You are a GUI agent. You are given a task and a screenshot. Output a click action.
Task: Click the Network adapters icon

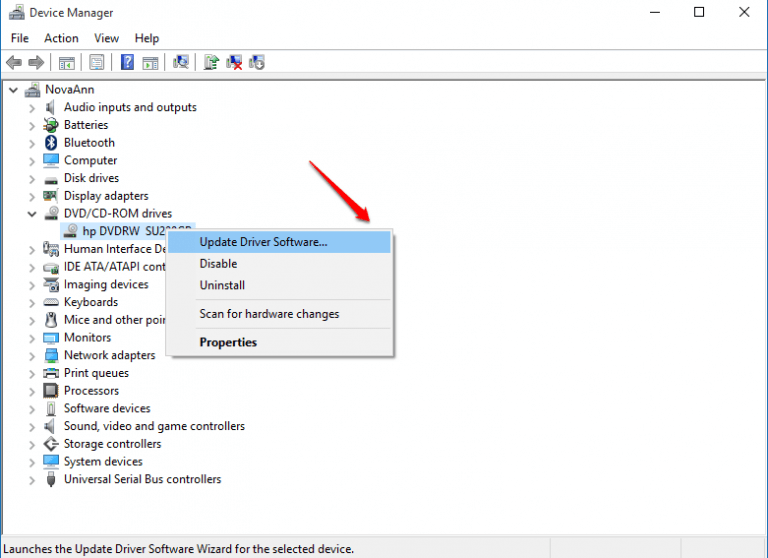[50, 355]
